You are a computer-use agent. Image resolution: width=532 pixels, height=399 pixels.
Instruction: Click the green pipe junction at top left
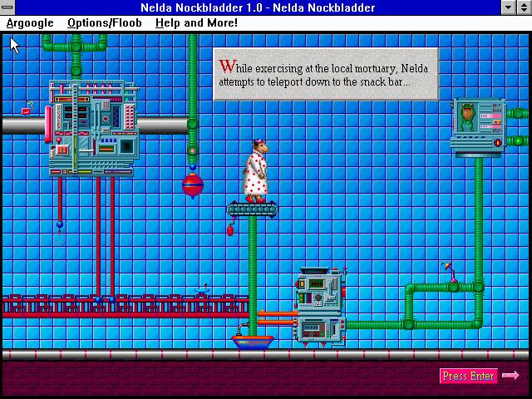76,47
